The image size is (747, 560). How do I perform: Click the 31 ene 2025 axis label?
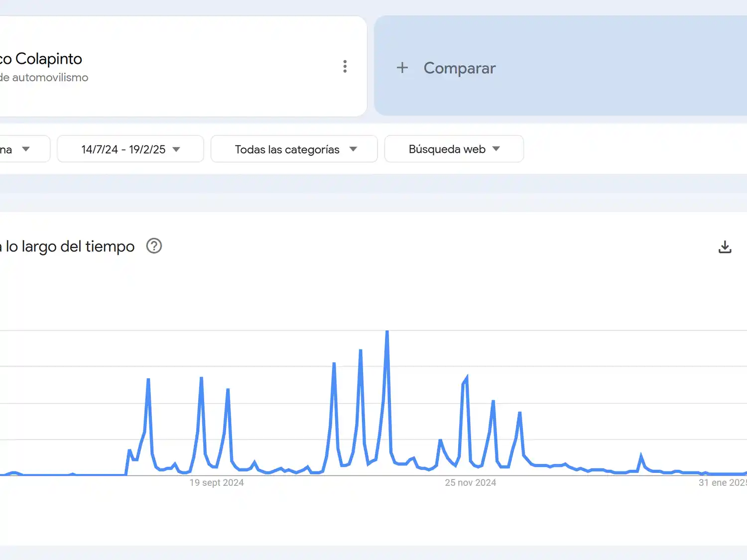(x=722, y=483)
